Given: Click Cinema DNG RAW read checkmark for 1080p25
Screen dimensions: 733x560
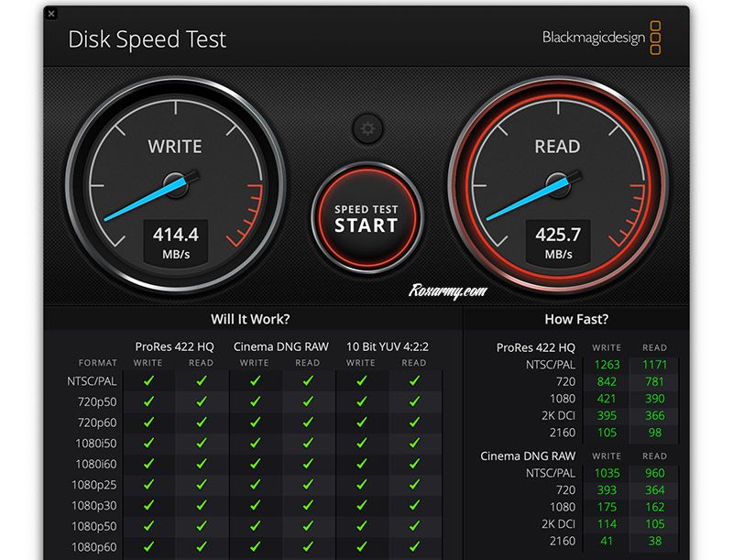Looking at the screenshot, I should point(308,485).
